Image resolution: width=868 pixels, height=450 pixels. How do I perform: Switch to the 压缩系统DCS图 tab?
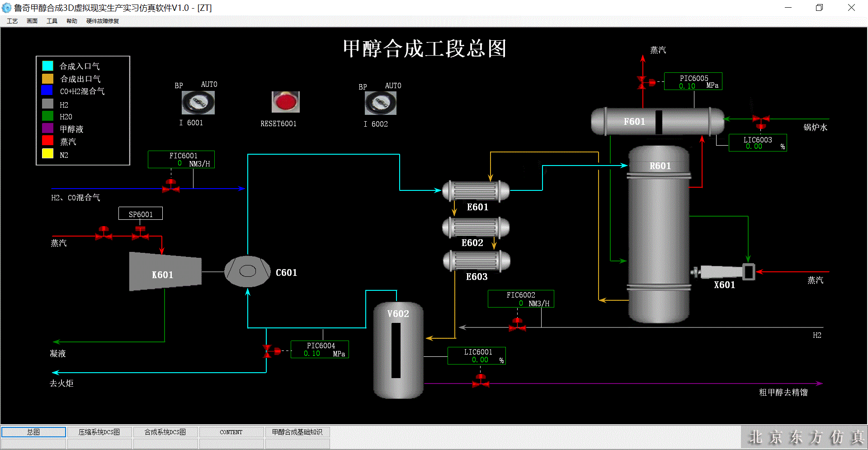pos(99,432)
